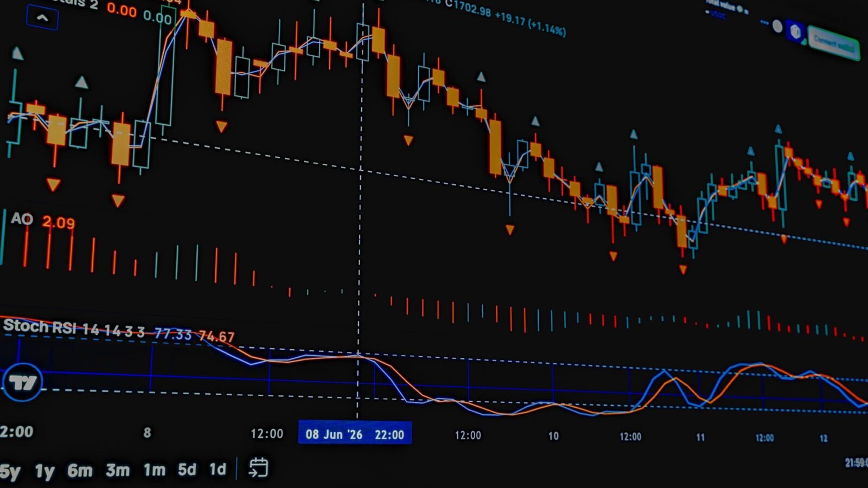Click the time axis label 8
Screen dimensions: 868x488
coord(147,433)
